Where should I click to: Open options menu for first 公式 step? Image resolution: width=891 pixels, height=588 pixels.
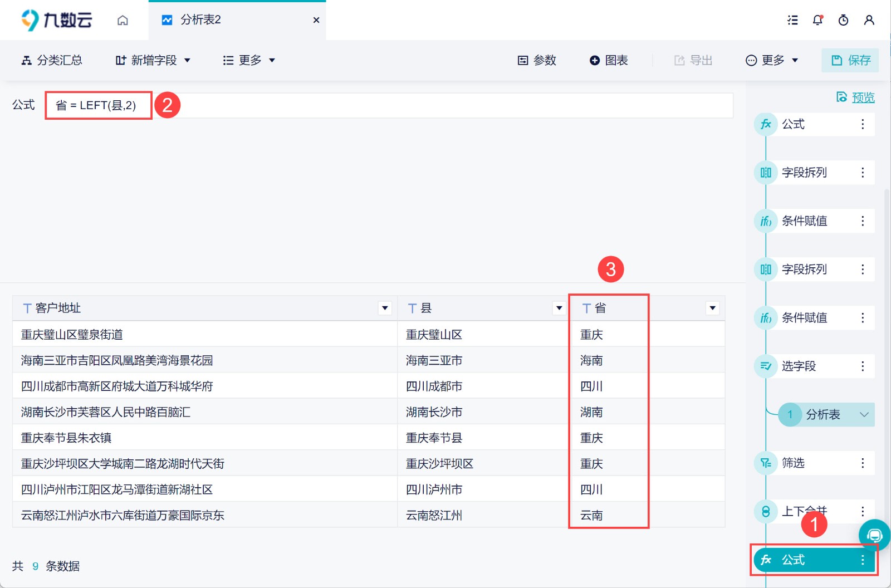click(x=863, y=124)
